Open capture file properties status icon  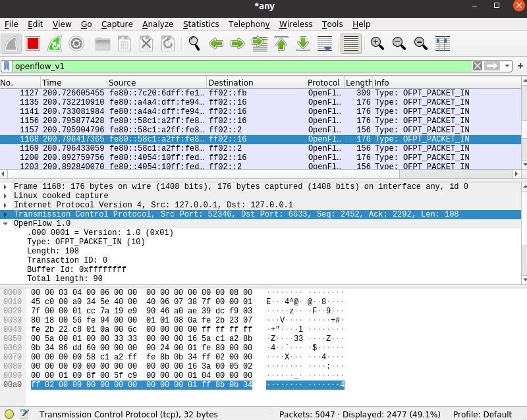click(24, 414)
